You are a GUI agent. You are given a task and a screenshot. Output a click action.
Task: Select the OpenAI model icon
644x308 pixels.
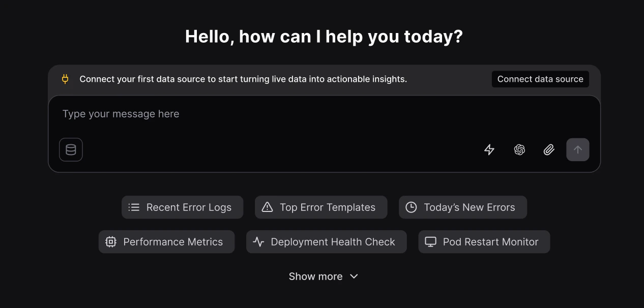519,149
